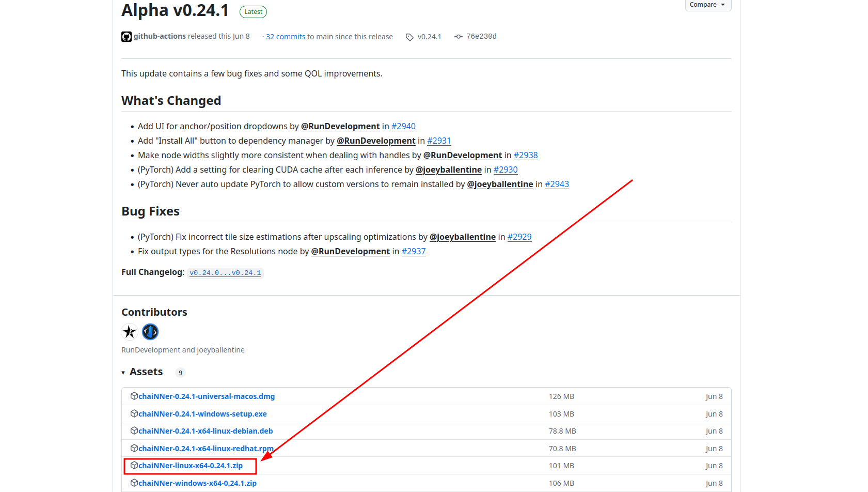Download chaiNNer-0.24.1-x64-linux-debian.deb
Viewport: 868px width, 492px height.
coord(206,431)
